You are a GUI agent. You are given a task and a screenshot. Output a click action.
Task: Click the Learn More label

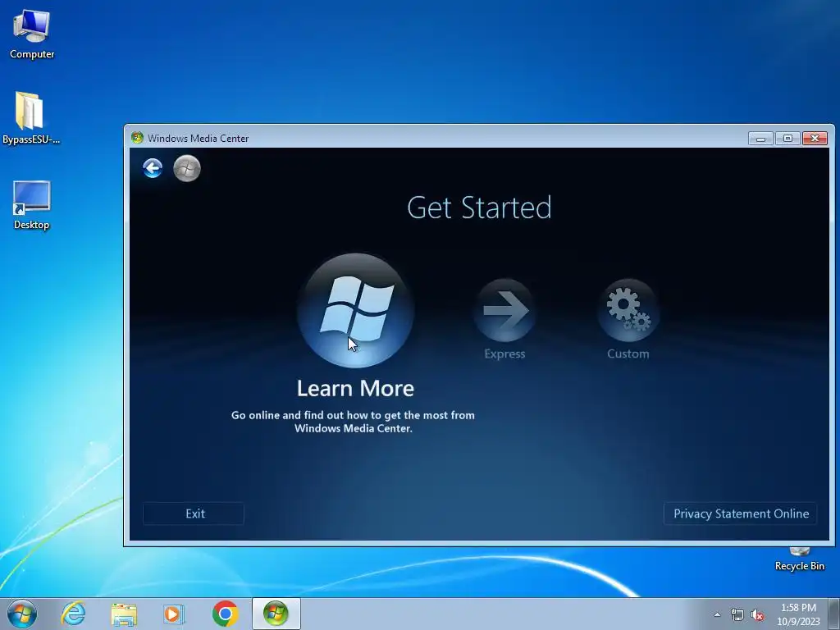356,388
